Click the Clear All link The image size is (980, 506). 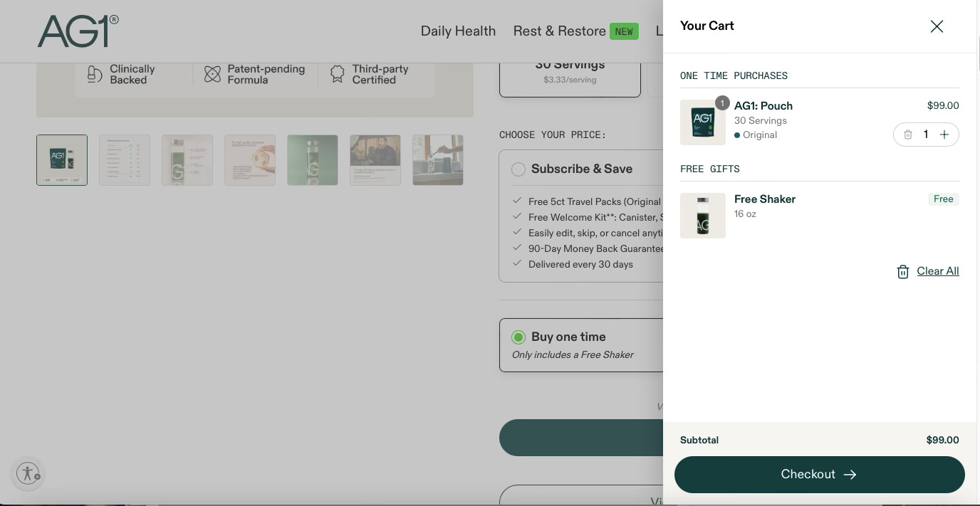[x=938, y=271]
